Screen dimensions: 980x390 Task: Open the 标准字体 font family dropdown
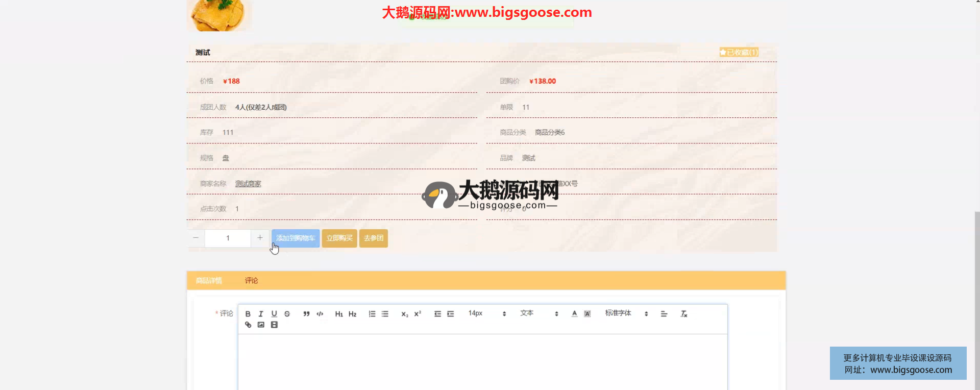626,313
